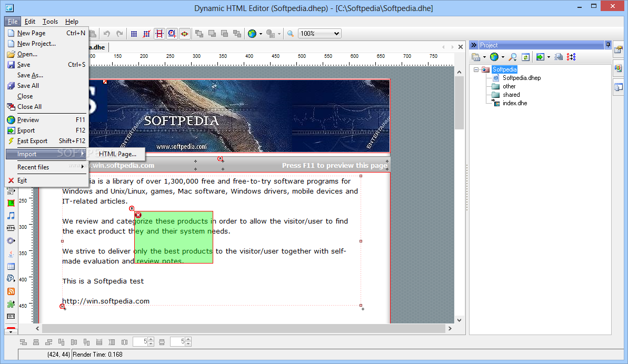
Task: Click the grid icon with red strikethrough
Action: tap(146, 34)
